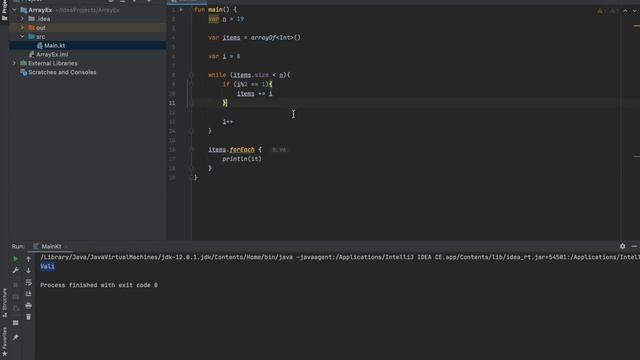The width and height of the screenshot is (640, 360).
Task: Click the 'it: Int' inlay hint
Action: point(279,150)
